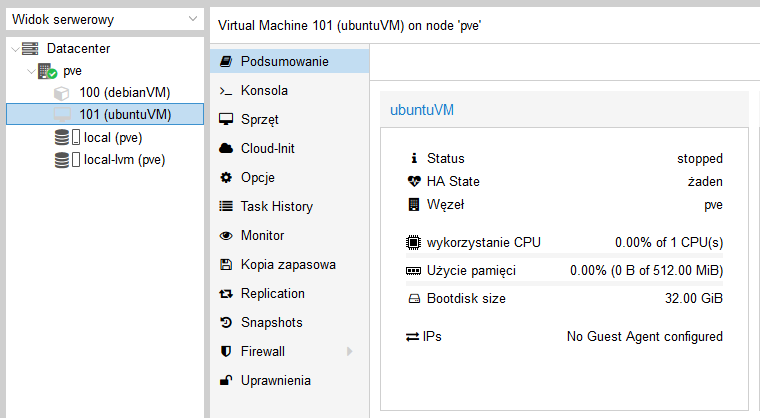Open Uprawnienia permissions section
760x418 pixels.
coord(275,380)
